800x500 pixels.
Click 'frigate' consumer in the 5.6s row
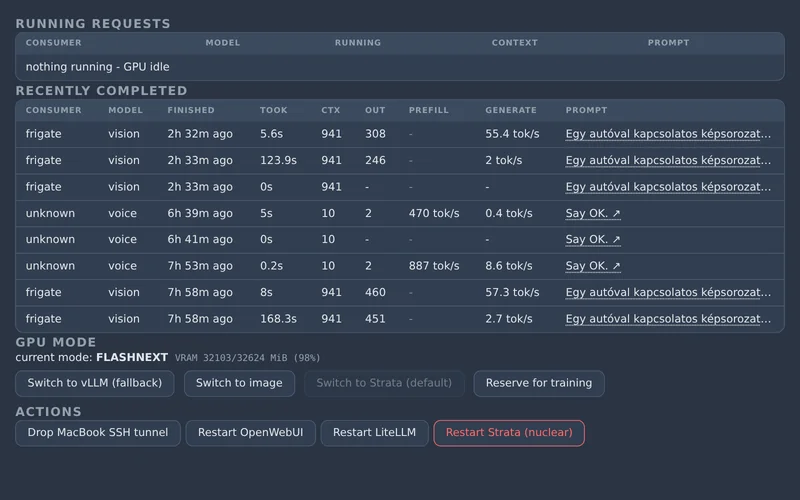(43, 134)
